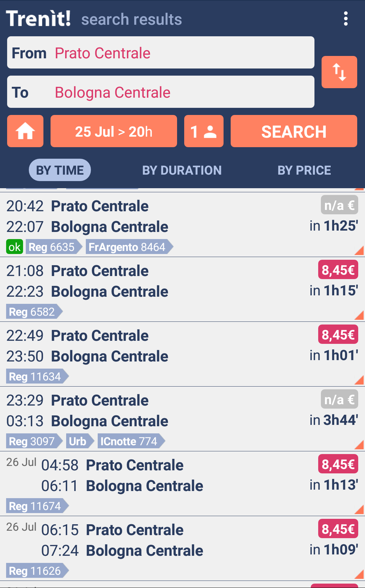
Task: Edit the From station Prato Centrale
Action: 160,53
